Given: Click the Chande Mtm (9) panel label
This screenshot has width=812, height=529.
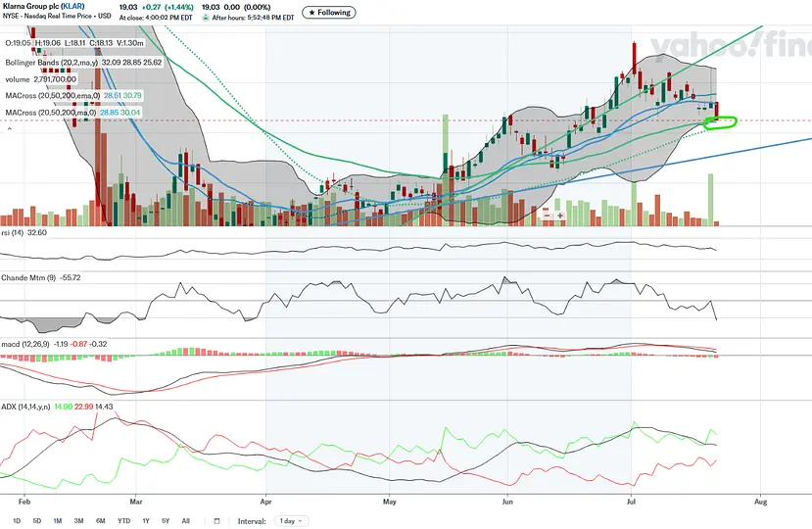Looking at the screenshot, I should (28, 277).
